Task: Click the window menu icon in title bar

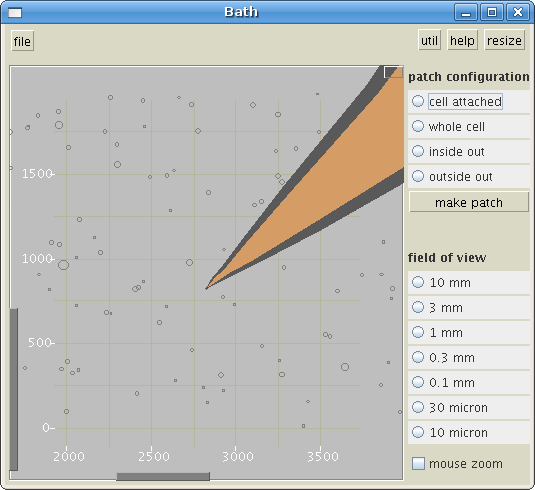Action: (x=15, y=13)
